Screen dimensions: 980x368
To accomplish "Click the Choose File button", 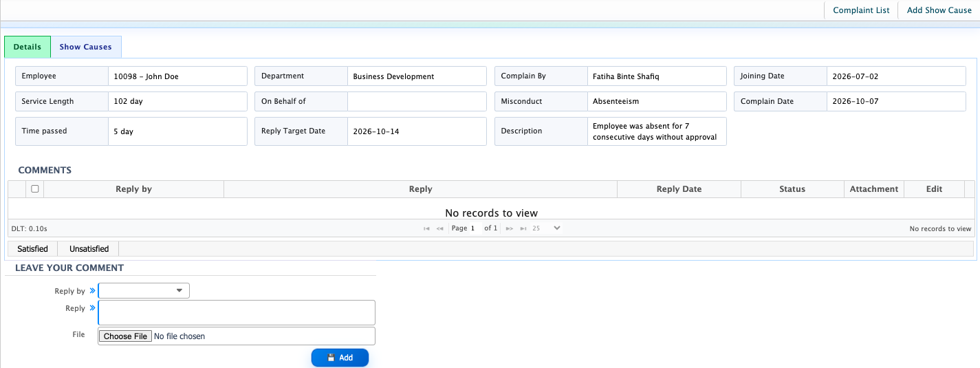I will 126,336.
